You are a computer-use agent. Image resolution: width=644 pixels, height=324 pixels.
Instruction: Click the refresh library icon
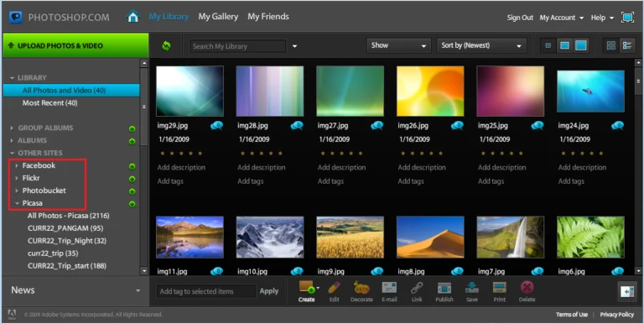[x=166, y=45]
